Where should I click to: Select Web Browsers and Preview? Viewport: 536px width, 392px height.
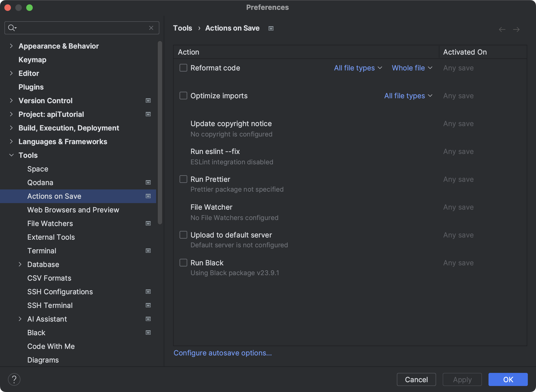point(73,210)
